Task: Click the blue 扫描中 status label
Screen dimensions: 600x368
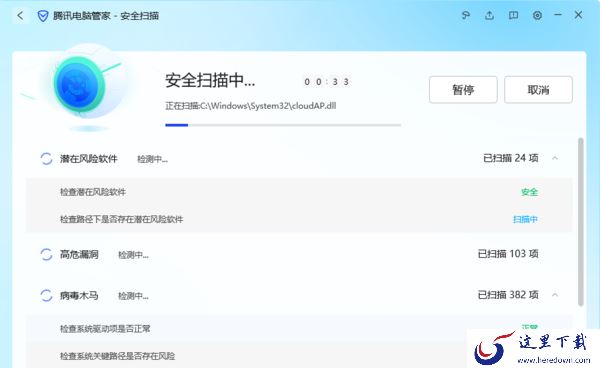Action: click(525, 219)
